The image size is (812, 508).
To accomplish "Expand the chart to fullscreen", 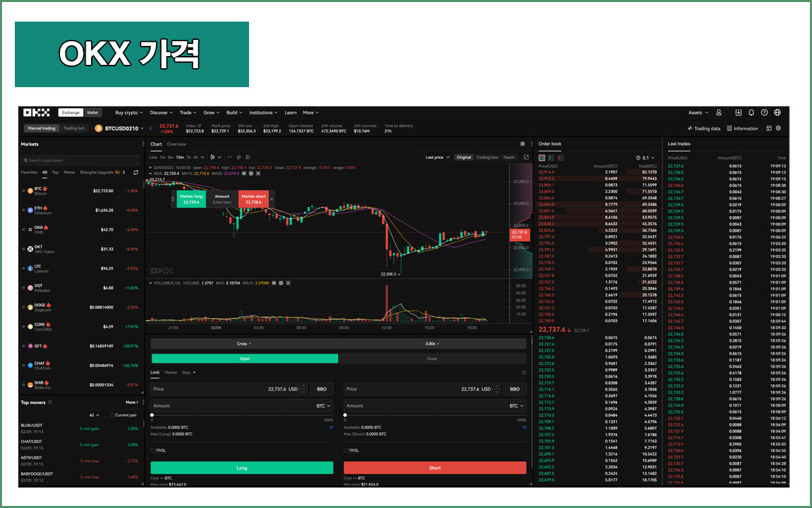I will [526, 157].
